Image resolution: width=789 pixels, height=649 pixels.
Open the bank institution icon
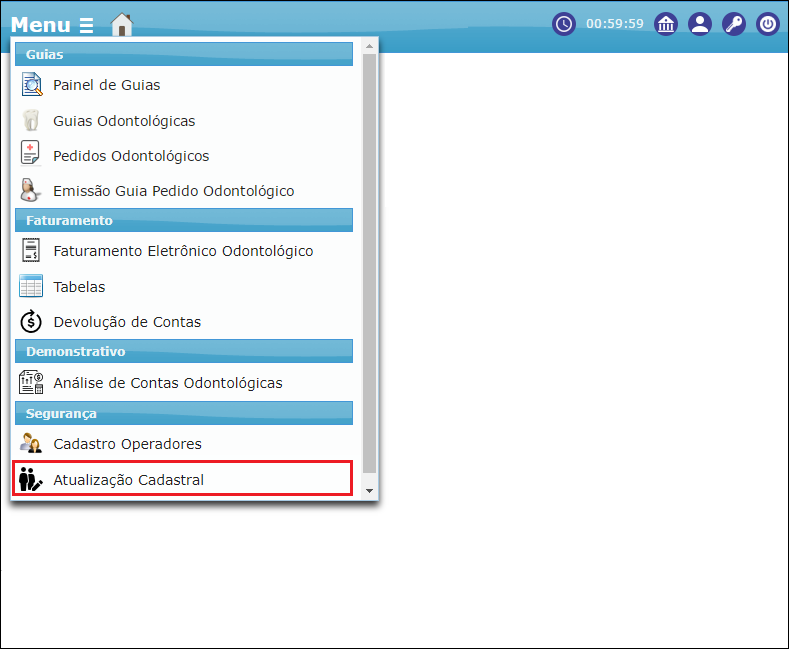click(x=666, y=24)
